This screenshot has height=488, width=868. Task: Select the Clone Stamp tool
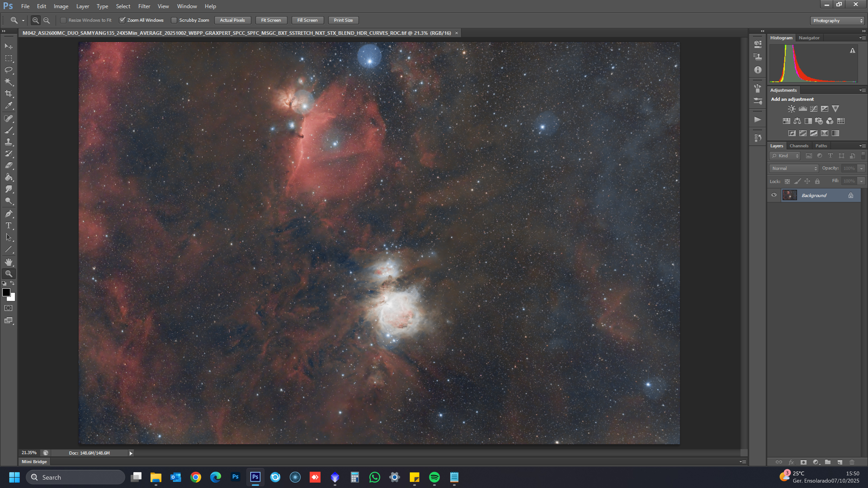tap(9, 142)
